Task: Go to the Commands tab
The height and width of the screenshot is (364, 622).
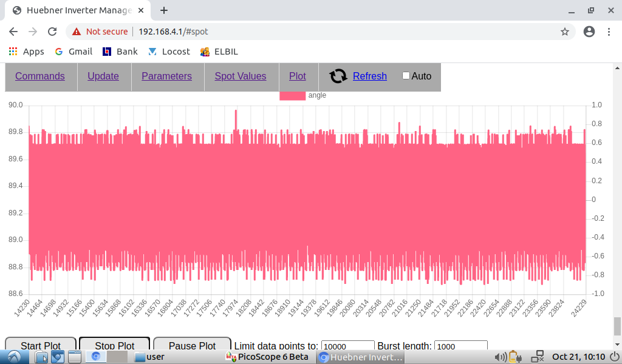Action: 40,76
